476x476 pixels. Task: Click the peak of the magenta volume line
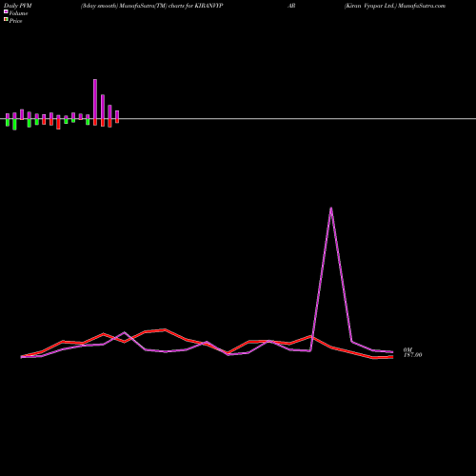pyautogui.click(x=331, y=208)
